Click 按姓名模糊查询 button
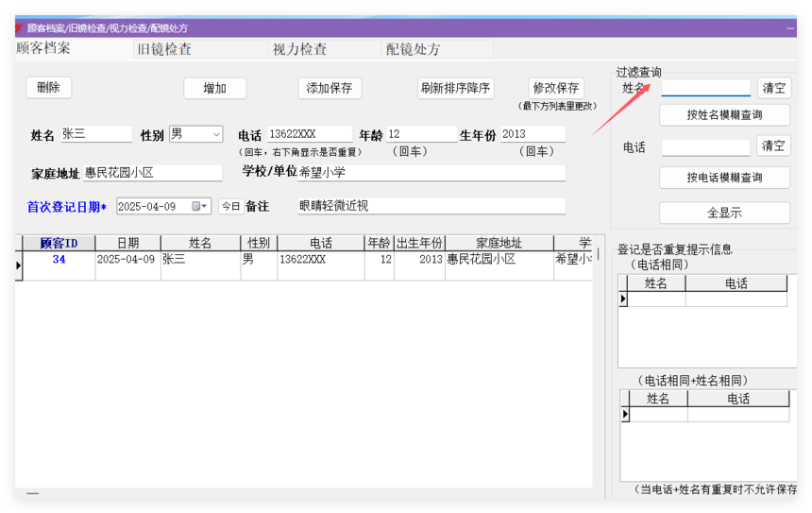This screenshot has height=513, width=812. 724,115
